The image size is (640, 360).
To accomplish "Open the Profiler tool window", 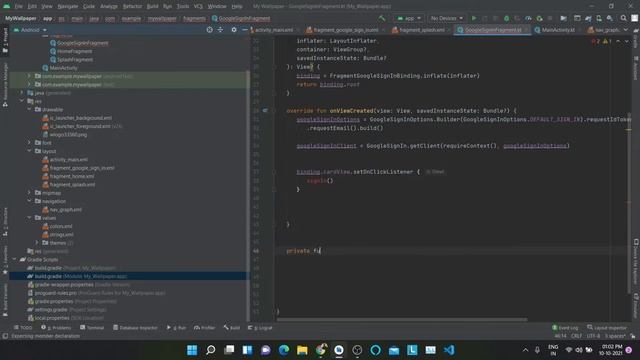I will point(204,327).
